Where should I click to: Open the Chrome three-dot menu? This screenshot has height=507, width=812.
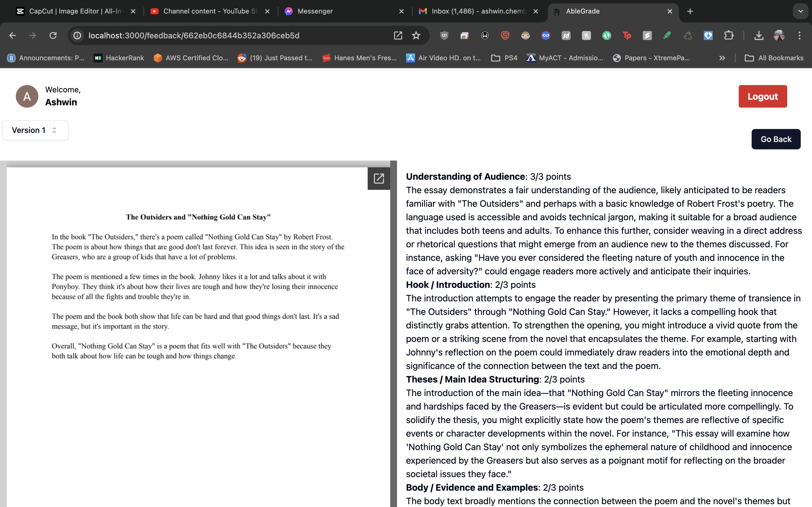point(799,35)
